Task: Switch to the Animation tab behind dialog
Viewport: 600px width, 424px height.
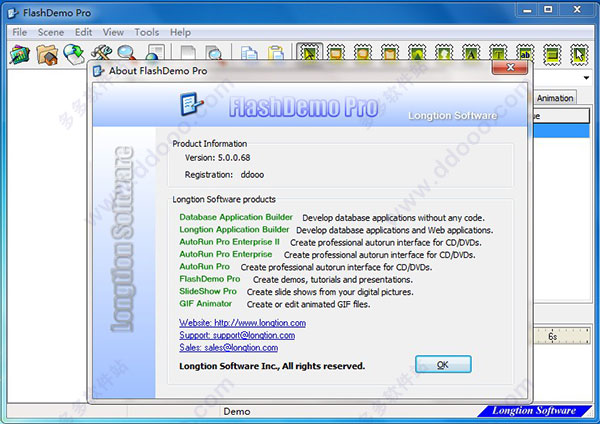Action: tap(555, 98)
